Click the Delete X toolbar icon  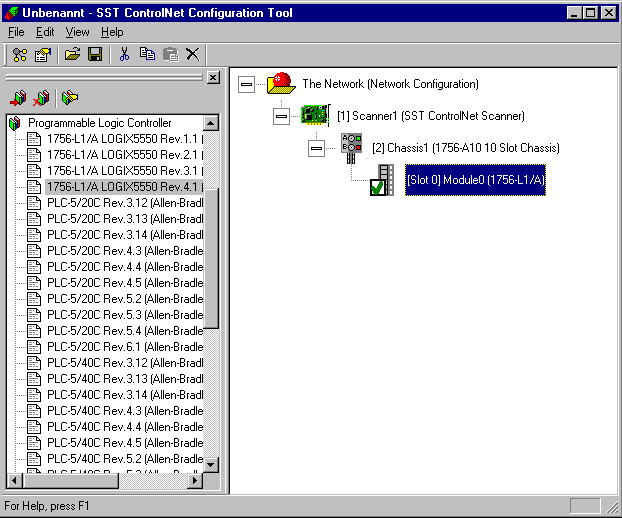(193, 54)
